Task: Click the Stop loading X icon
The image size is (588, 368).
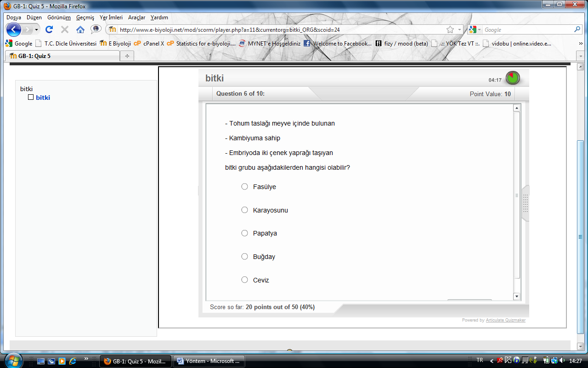Action: pos(65,29)
